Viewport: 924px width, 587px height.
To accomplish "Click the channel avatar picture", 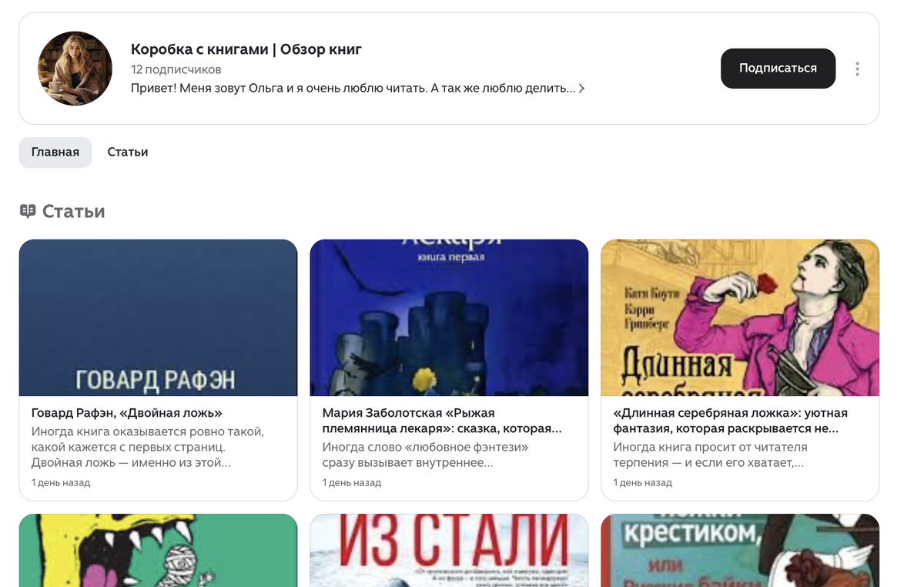I will pos(75,69).
